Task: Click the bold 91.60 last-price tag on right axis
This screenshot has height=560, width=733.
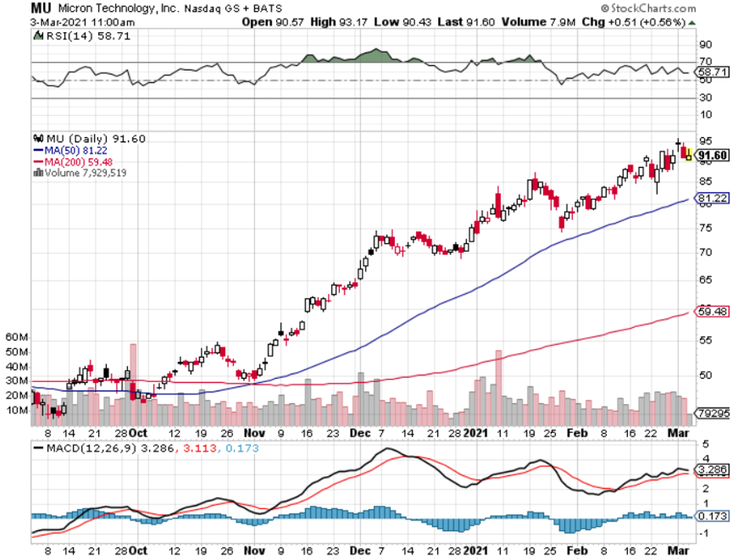Action: pyautogui.click(x=713, y=155)
